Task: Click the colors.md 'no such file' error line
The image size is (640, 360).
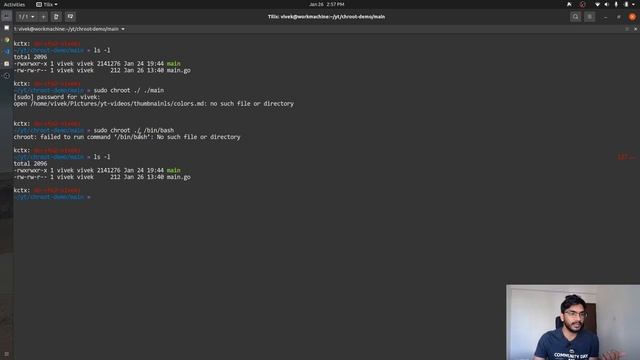Action: coord(153,104)
